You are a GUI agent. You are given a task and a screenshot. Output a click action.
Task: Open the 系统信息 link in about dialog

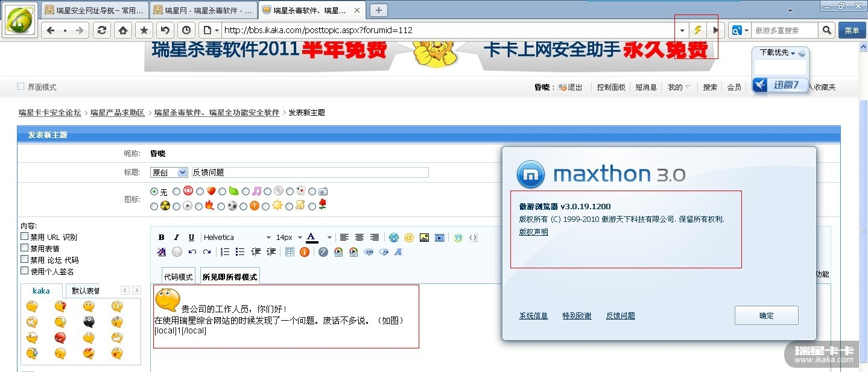pos(534,316)
